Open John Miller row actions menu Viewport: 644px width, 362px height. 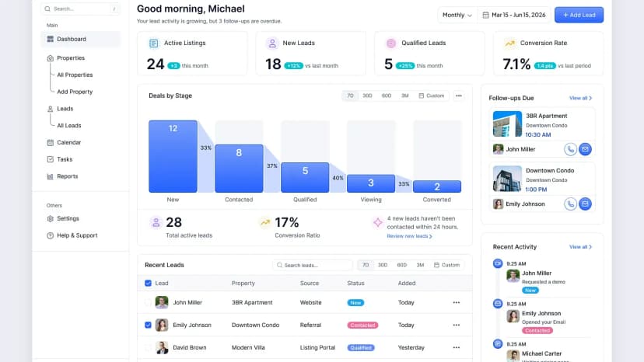coord(457,302)
